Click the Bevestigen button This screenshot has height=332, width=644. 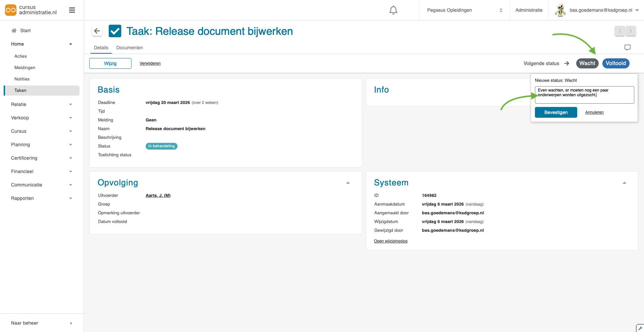point(556,112)
